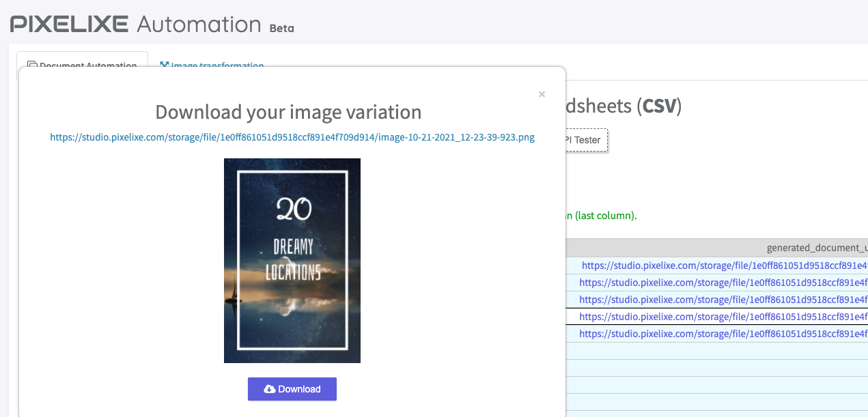Image resolution: width=868 pixels, height=417 pixels.
Task: Click the Dreamy Locations image preview
Action: [292, 260]
